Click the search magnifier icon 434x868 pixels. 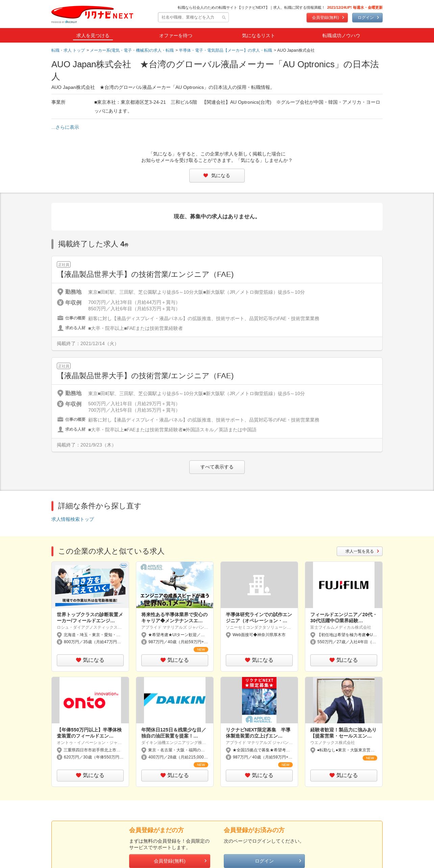pos(224,17)
